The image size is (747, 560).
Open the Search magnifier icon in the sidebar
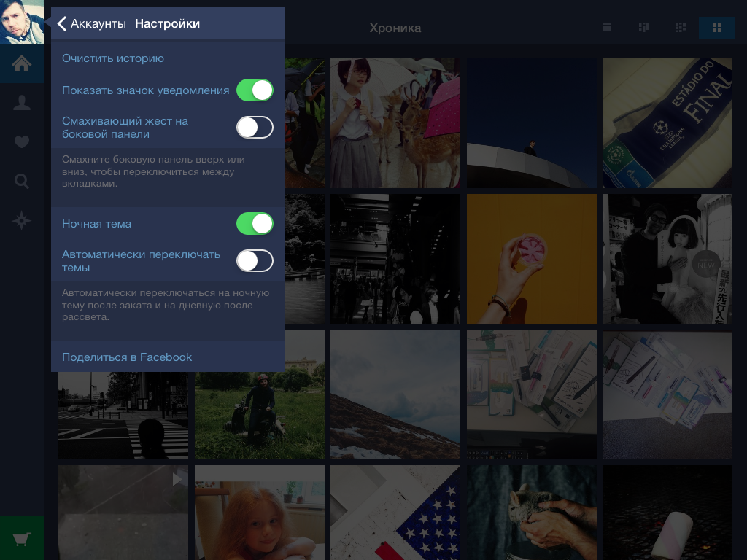pyautogui.click(x=21, y=181)
